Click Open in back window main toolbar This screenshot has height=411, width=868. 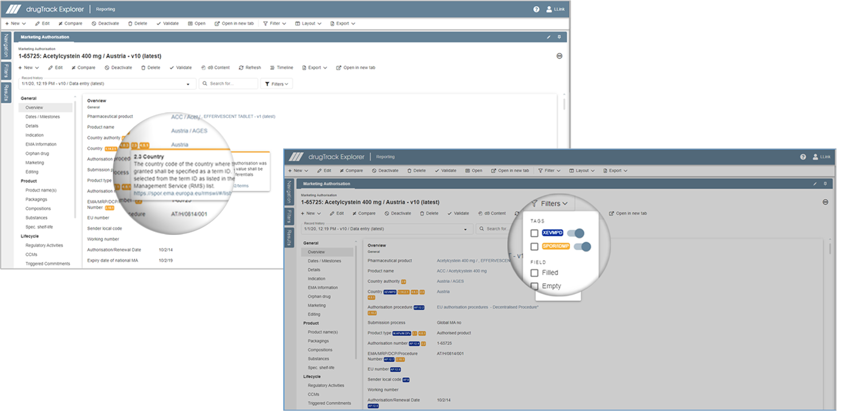click(197, 23)
